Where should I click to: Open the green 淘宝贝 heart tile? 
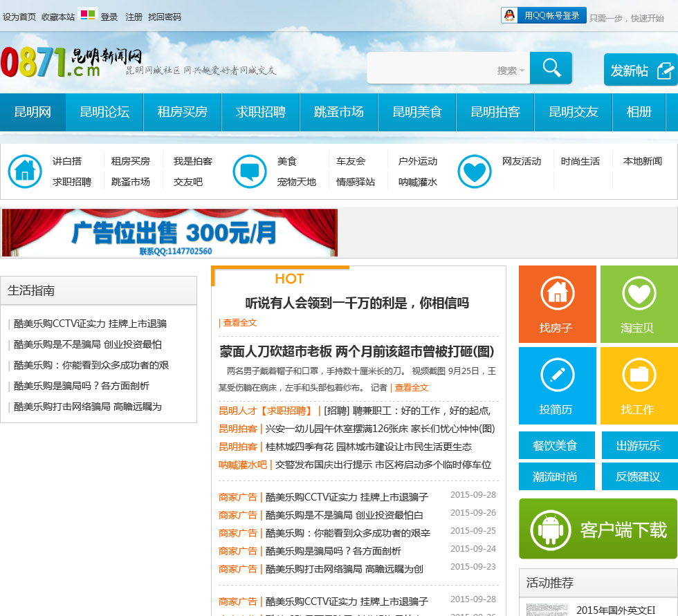pyautogui.click(x=639, y=304)
